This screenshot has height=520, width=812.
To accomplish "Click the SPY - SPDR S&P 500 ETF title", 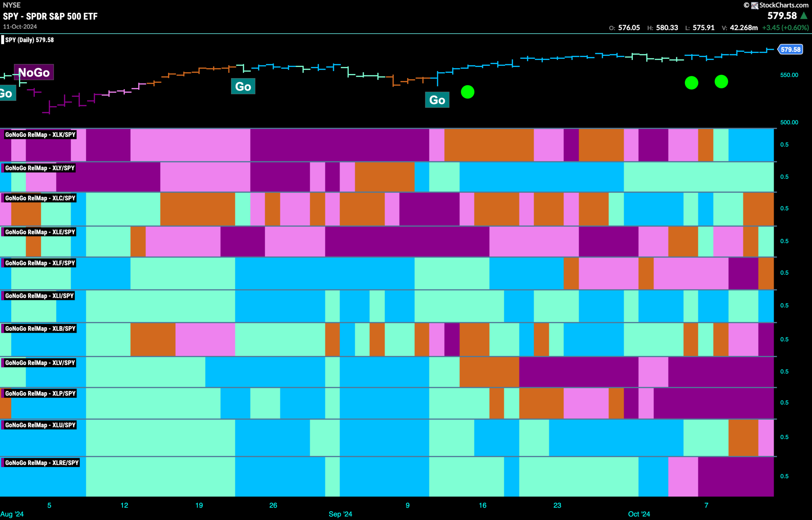I will click(x=50, y=16).
